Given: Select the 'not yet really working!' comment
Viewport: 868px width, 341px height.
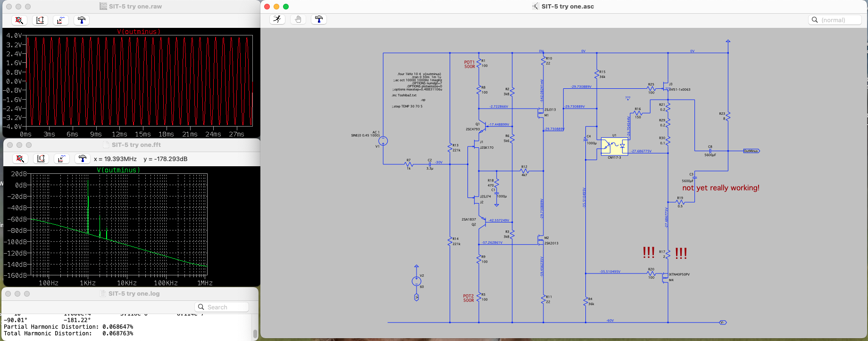Looking at the screenshot, I should coord(720,188).
